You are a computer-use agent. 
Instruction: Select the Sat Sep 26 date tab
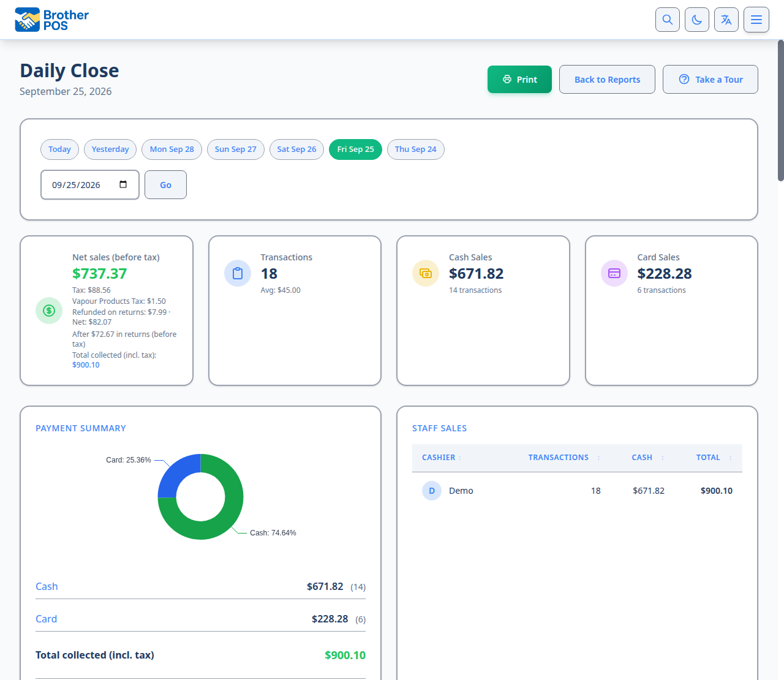296,149
